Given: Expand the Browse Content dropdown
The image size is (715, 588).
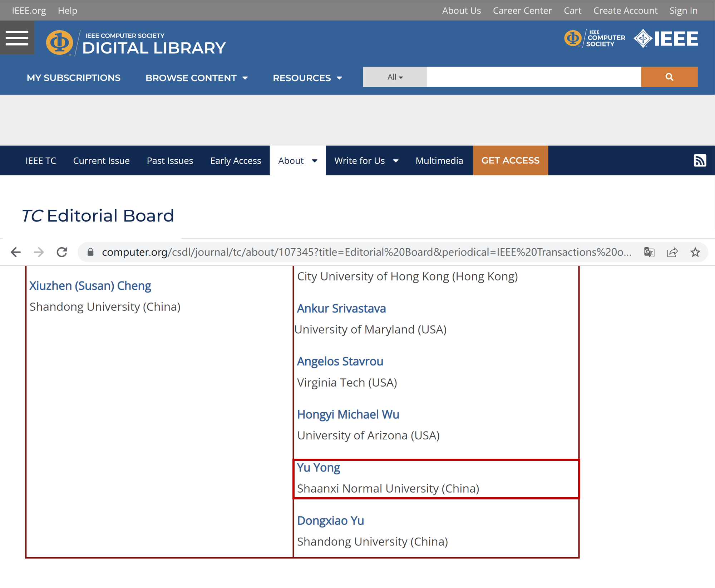Looking at the screenshot, I should click(x=196, y=78).
